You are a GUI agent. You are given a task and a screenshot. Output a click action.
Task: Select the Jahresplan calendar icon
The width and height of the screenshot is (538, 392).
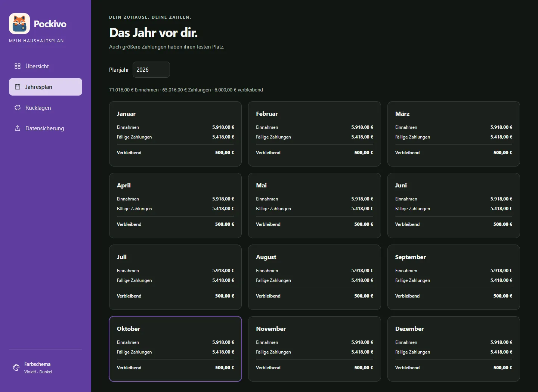pyautogui.click(x=18, y=87)
